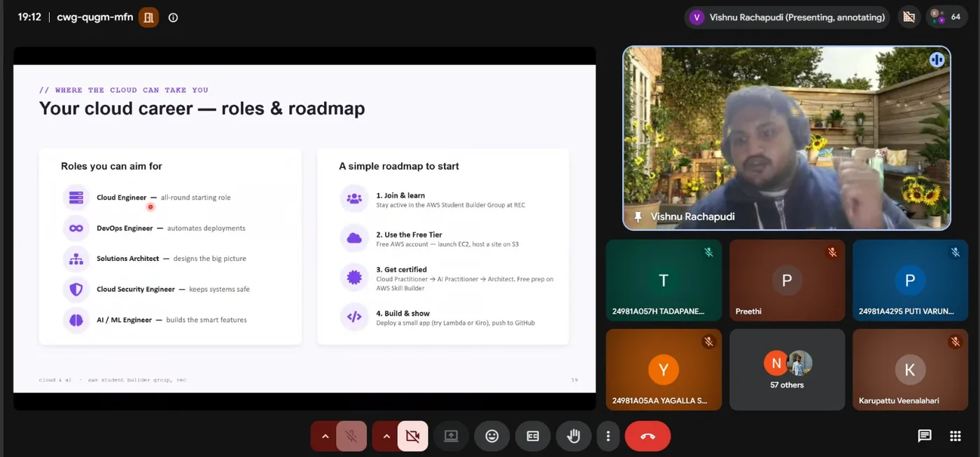The width and height of the screenshot is (980, 457).
Task: Open video settings chevron beside the camera
Action: (x=386, y=436)
